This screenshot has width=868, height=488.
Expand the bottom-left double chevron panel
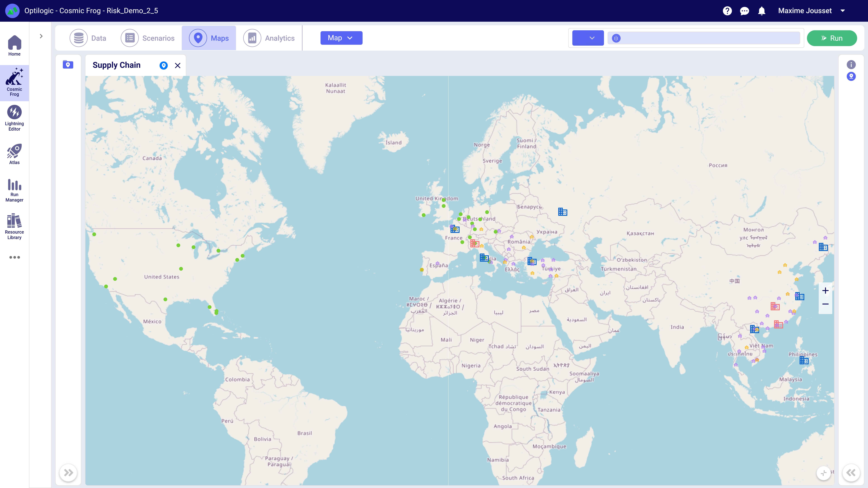pyautogui.click(x=68, y=473)
